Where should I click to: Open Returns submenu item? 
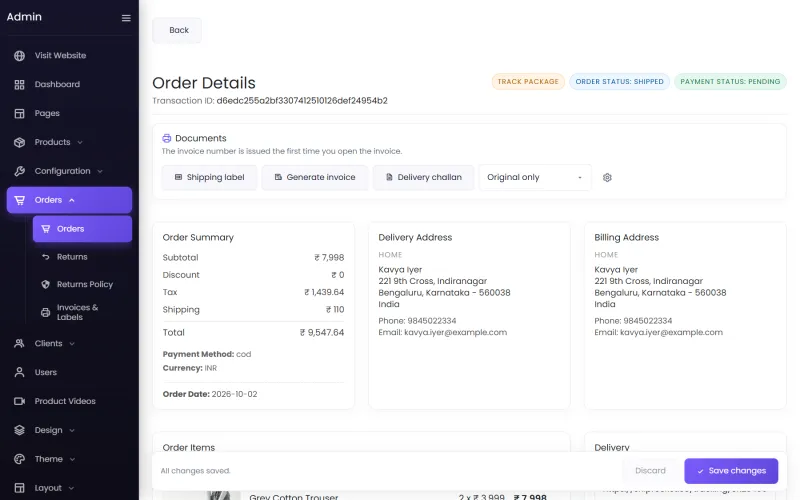click(x=82, y=257)
